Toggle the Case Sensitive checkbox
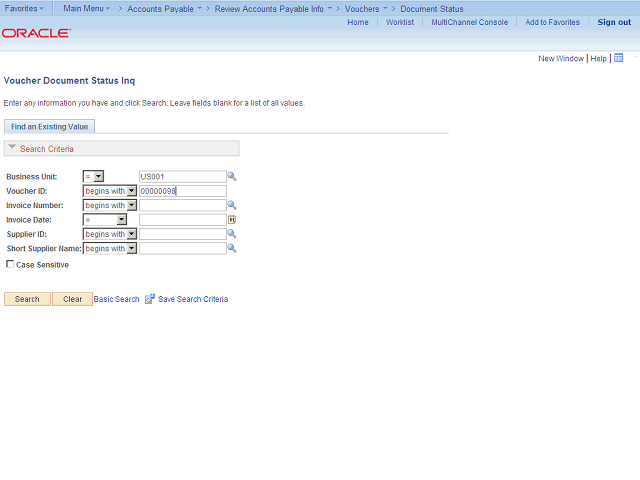Viewport: 640px width, 480px height. (x=10, y=264)
